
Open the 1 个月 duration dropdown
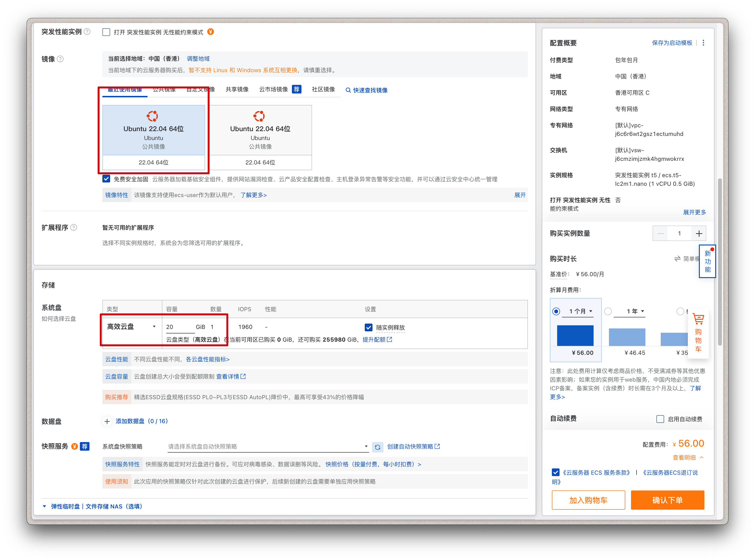pyautogui.click(x=578, y=311)
